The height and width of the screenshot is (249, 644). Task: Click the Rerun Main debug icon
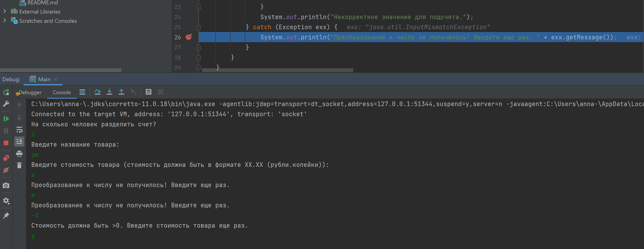(6, 92)
